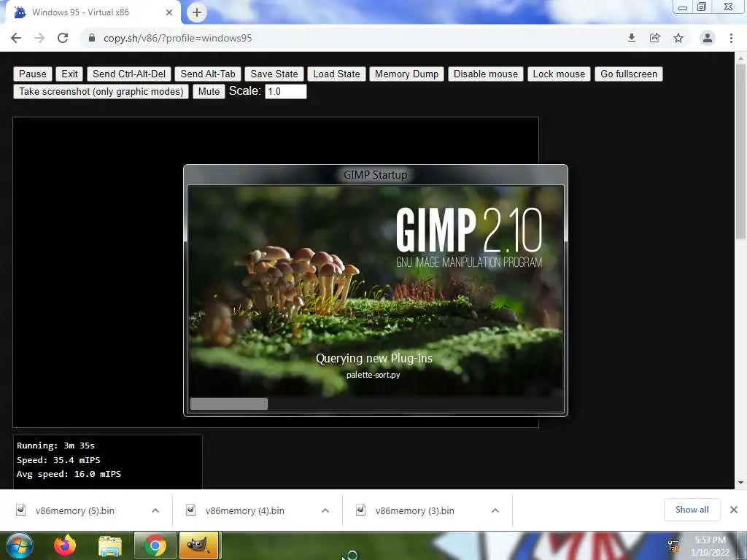
Task: Click the scrollbar up arrow
Action: tap(740, 58)
